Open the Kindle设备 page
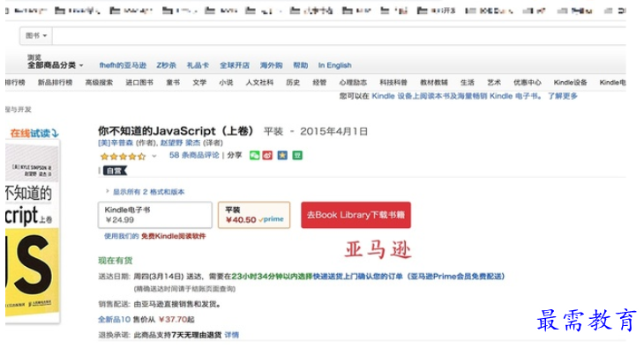This screenshot has width=644, height=348. (x=570, y=83)
